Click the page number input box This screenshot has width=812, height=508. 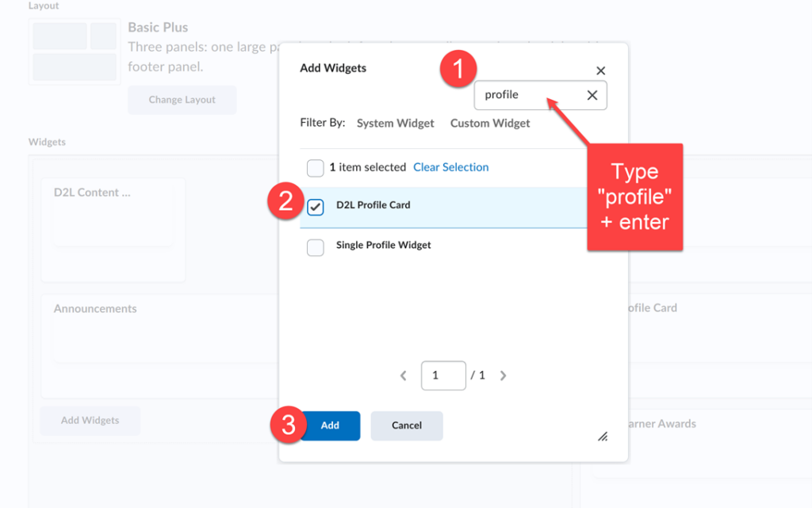443,376
